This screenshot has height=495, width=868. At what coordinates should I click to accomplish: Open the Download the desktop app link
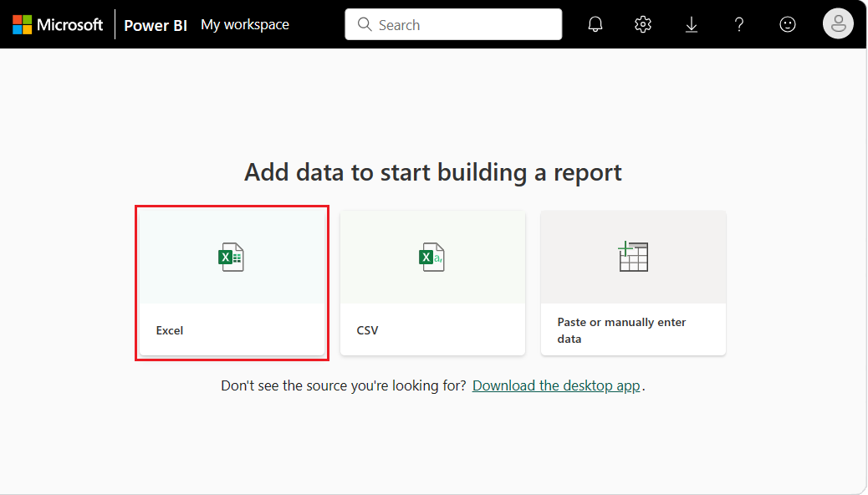tap(556, 385)
